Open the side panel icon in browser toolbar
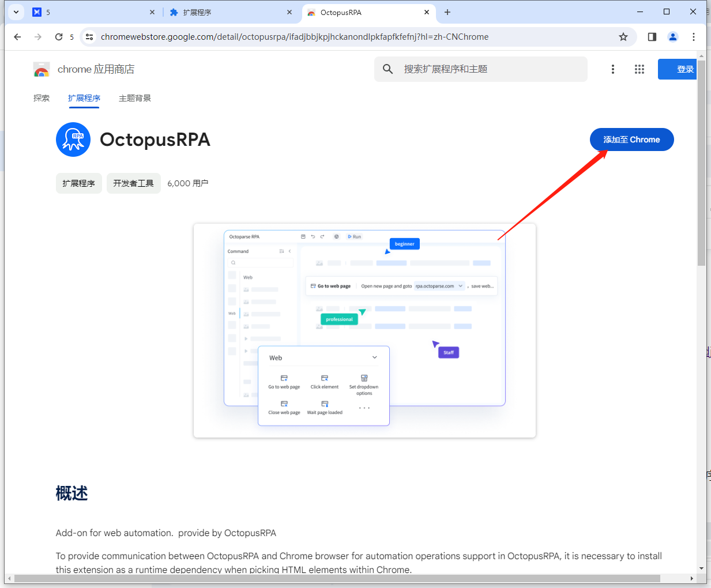The height and width of the screenshot is (588, 711). 652,36
